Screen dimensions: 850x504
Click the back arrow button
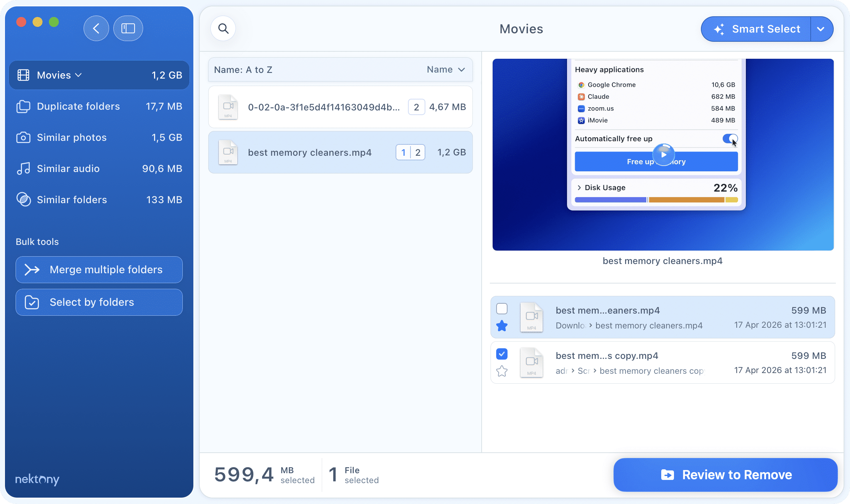point(96,28)
